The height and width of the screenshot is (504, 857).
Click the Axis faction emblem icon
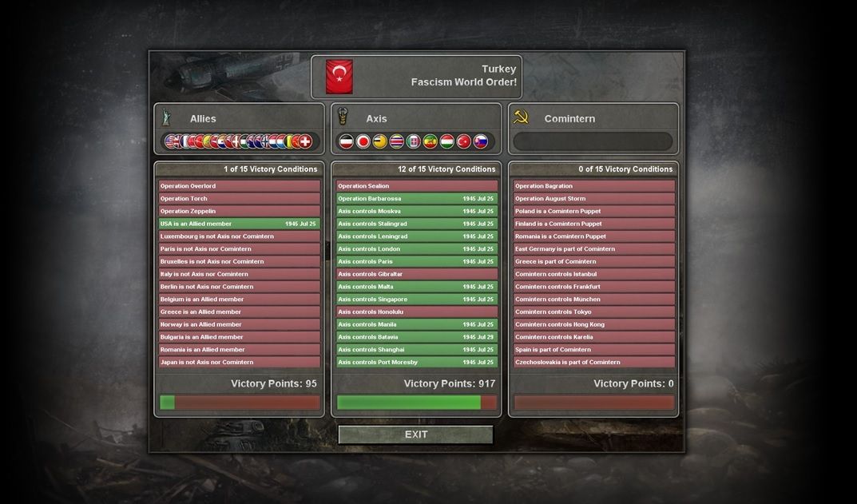(x=342, y=117)
